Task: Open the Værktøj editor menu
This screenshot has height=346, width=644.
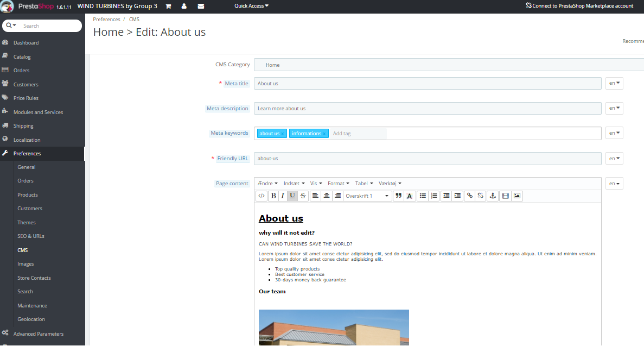Action: pos(390,184)
